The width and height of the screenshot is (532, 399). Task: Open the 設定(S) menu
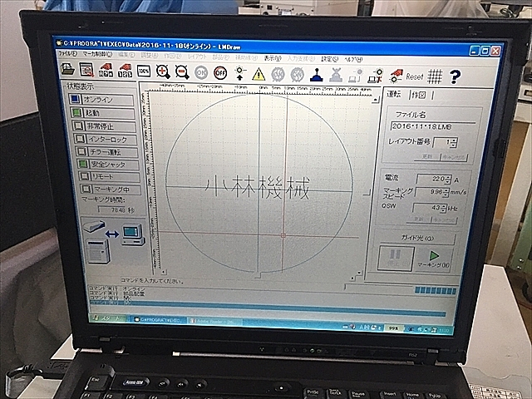click(x=329, y=59)
